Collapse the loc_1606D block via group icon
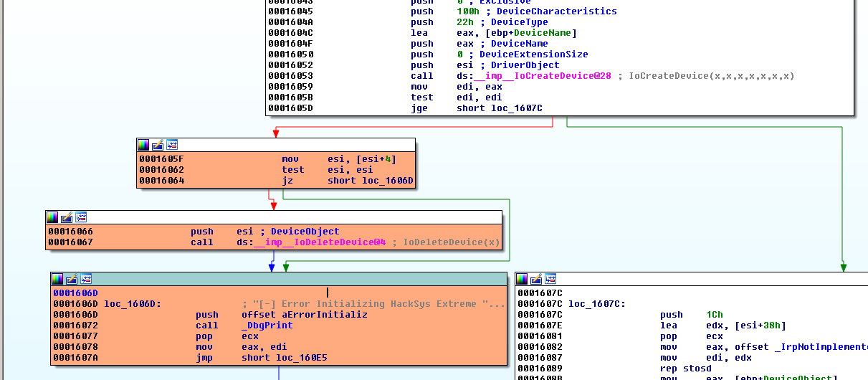 [86, 279]
